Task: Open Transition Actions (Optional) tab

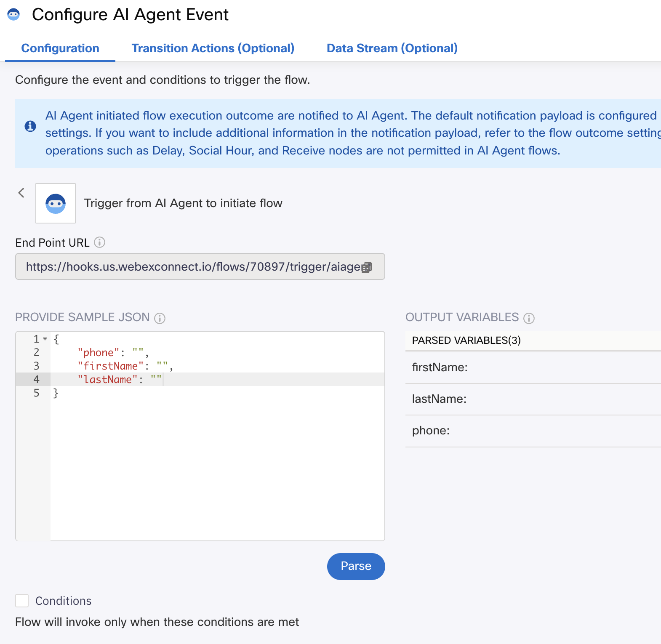Action: point(213,48)
